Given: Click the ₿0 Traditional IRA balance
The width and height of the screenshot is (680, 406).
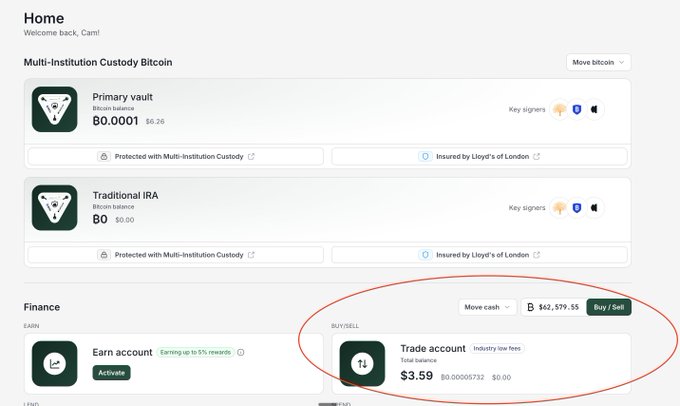Looking at the screenshot, I should click(100, 219).
